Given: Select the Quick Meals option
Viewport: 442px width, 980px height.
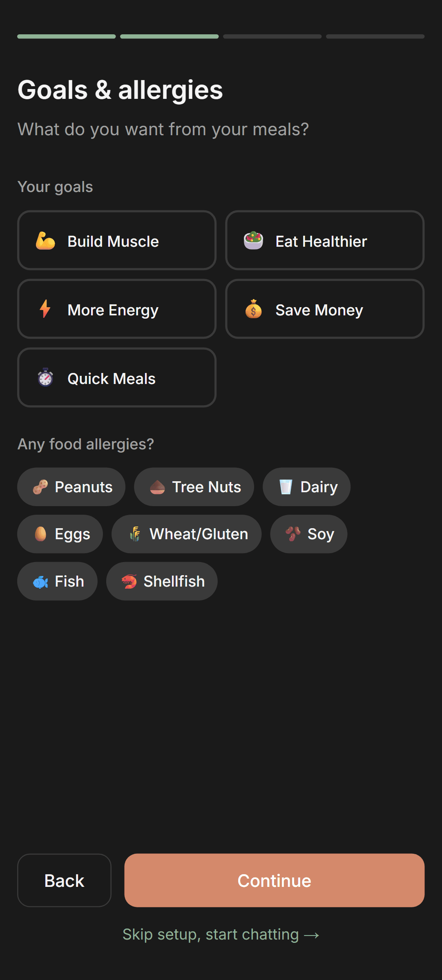Looking at the screenshot, I should coord(116,378).
